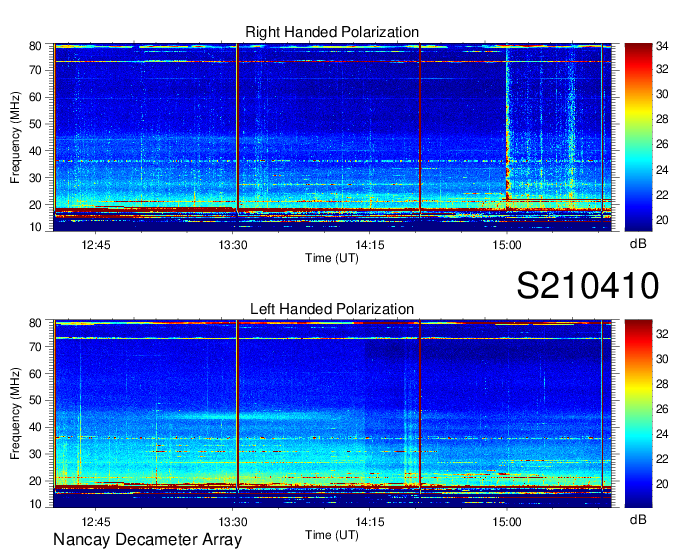Click the Right Handed Polarization title
The width and height of the screenshot is (680, 552).
332,32
